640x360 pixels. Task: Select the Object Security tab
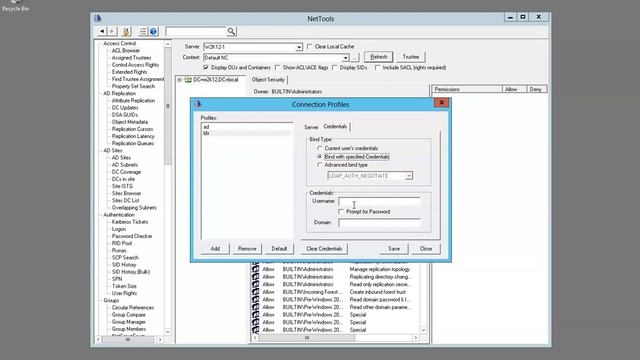268,80
